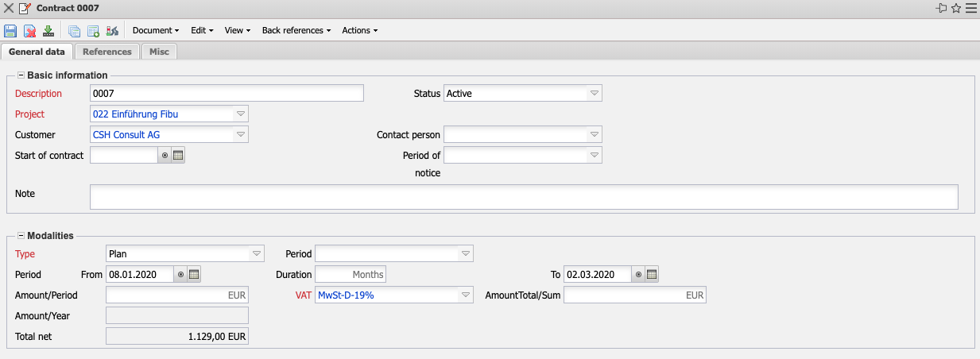Click the radio dot beside Period From date

tap(180, 275)
